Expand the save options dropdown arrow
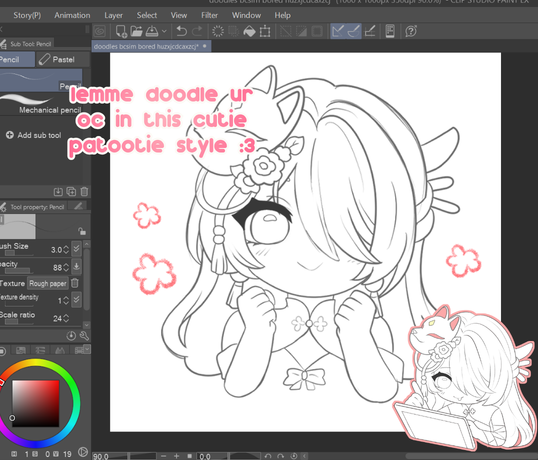 pyautogui.click(x=164, y=32)
